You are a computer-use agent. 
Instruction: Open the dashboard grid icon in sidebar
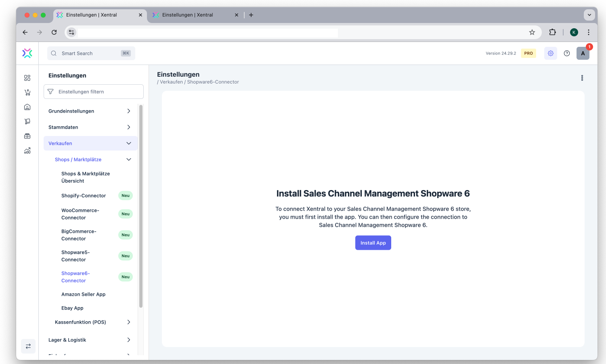(27, 78)
